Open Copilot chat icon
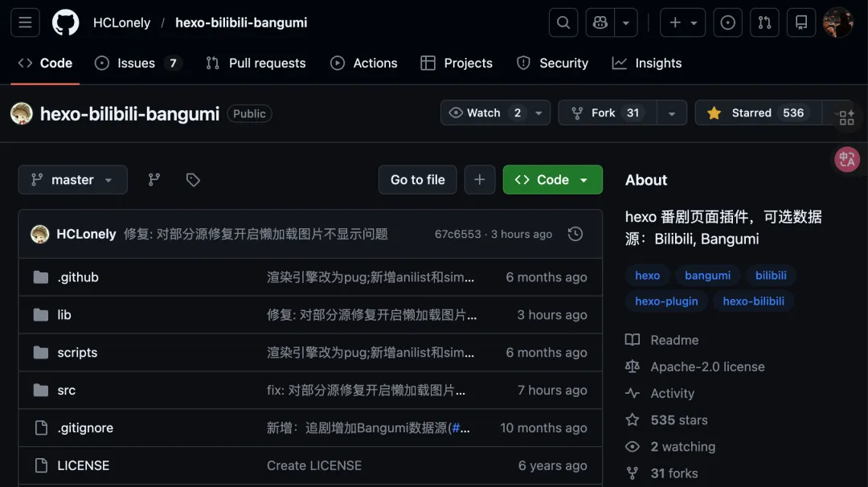 [x=600, y=23]
